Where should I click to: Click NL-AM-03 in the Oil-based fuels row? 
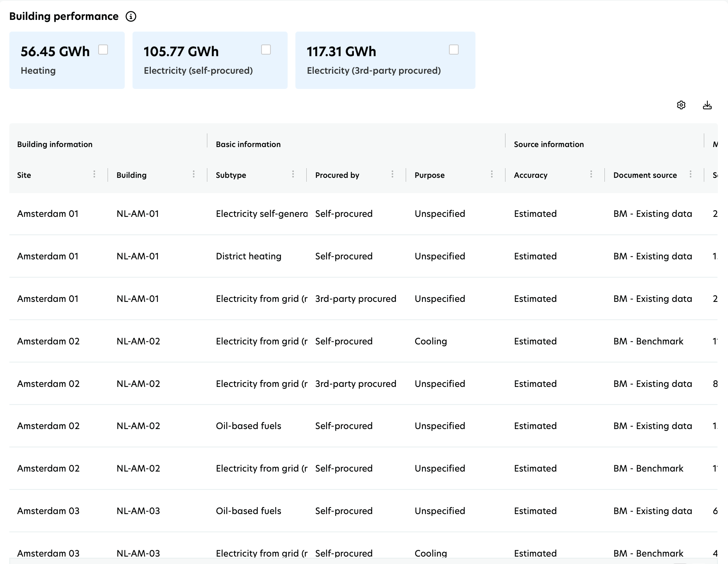pos(138,511)
